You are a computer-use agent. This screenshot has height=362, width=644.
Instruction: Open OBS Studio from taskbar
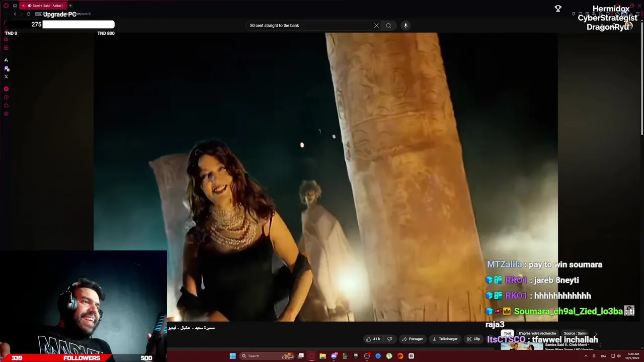(x=367, y=356)
